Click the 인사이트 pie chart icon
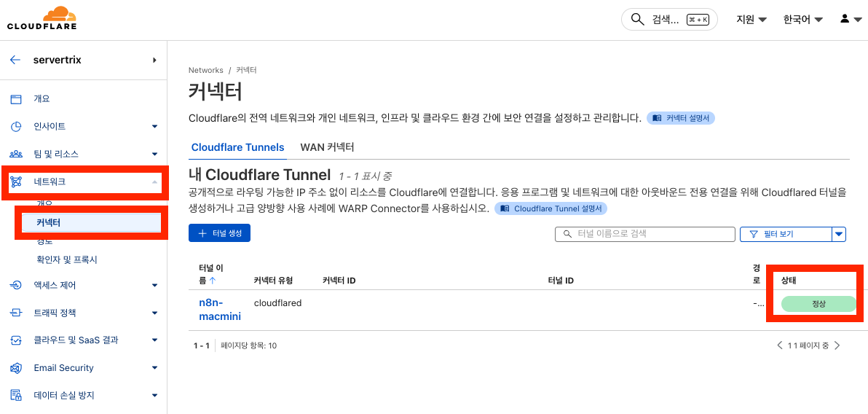 pyautogui.click(x=16, y=127)
